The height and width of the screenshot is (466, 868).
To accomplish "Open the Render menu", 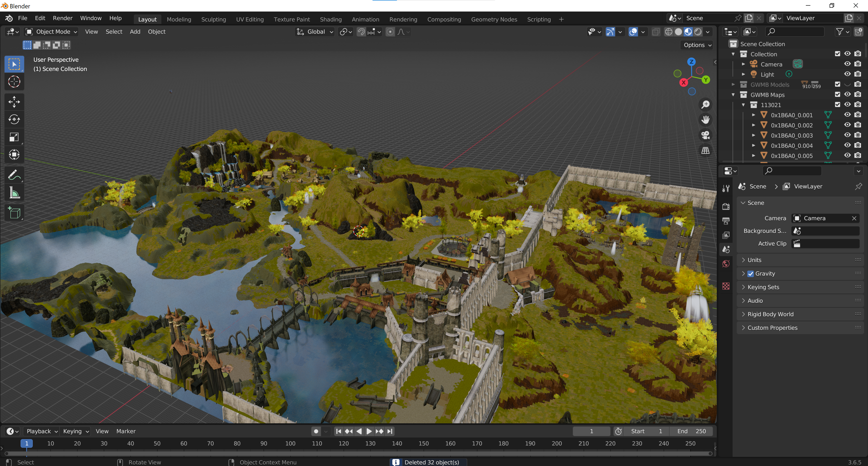I will click(x=62, y=18).
